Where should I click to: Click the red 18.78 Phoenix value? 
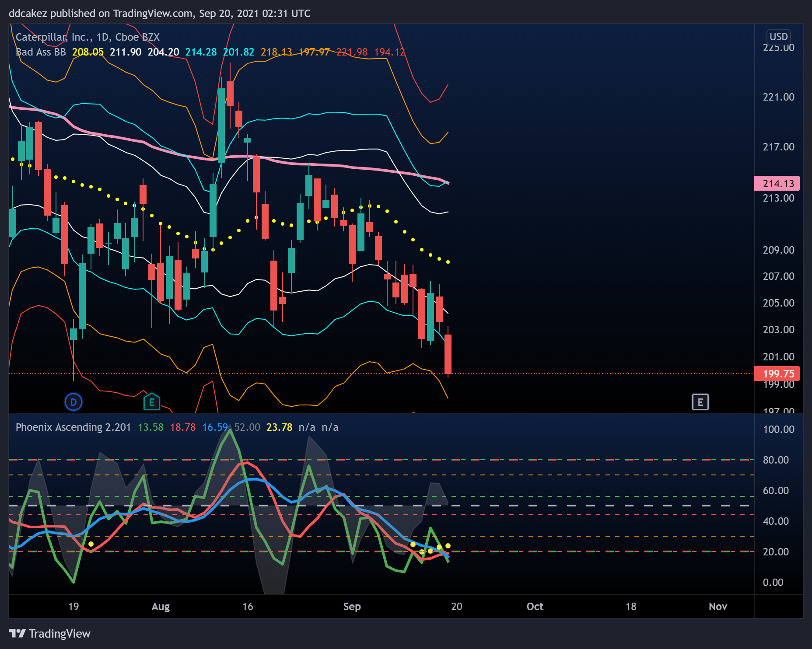[183, 427]
